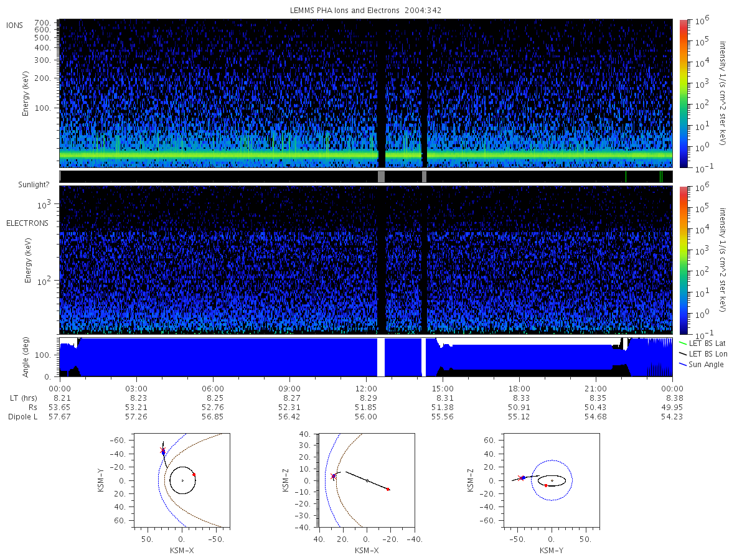Click the '21:00' time axis tick
Screen dimensions: 747x560
tap(596, 388)
